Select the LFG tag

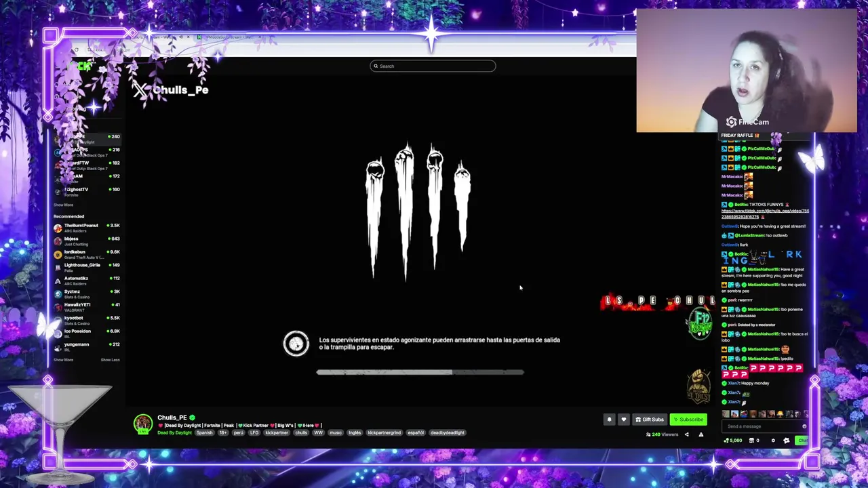[254, 432]
